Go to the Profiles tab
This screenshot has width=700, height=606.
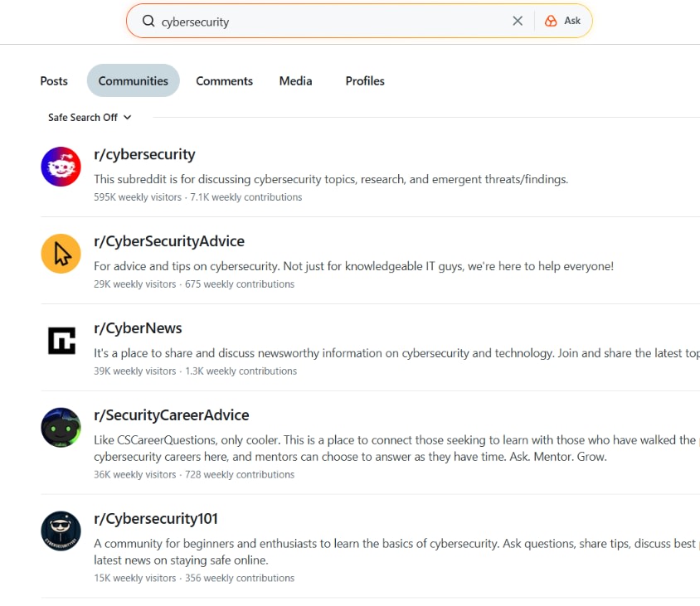(365, 80)
